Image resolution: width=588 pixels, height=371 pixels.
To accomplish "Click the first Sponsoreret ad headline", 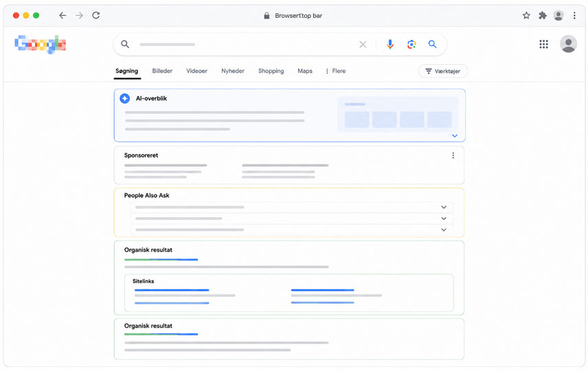I will [x=166, y=165].
